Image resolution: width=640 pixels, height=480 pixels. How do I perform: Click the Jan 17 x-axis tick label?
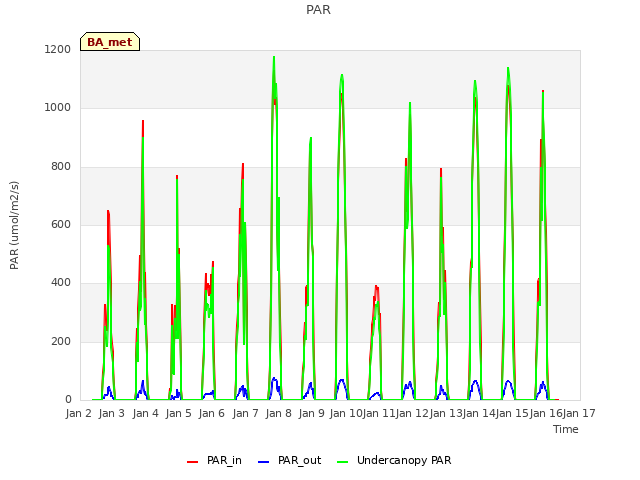pyautogui.click(x=579, y=413)
